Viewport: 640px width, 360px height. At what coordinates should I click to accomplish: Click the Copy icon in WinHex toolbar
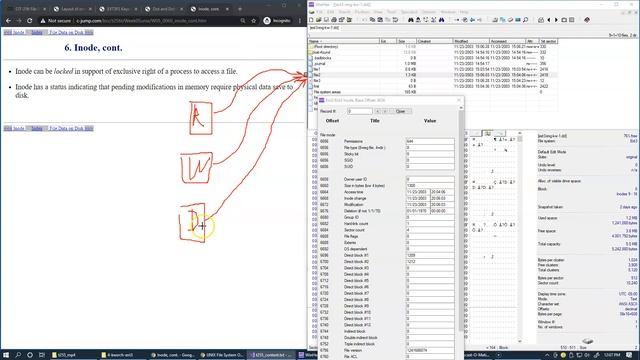[x=372, y=20]
